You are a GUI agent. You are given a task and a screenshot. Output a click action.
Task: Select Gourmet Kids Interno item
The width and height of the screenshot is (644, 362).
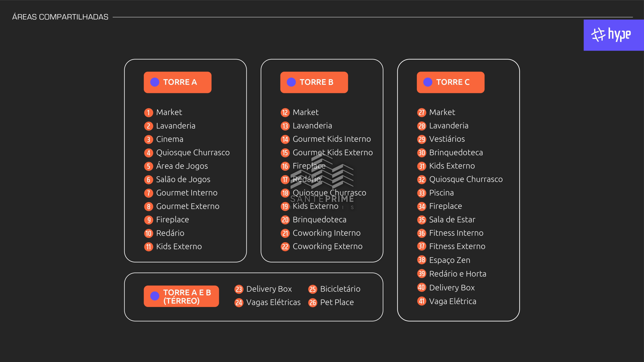332,139
